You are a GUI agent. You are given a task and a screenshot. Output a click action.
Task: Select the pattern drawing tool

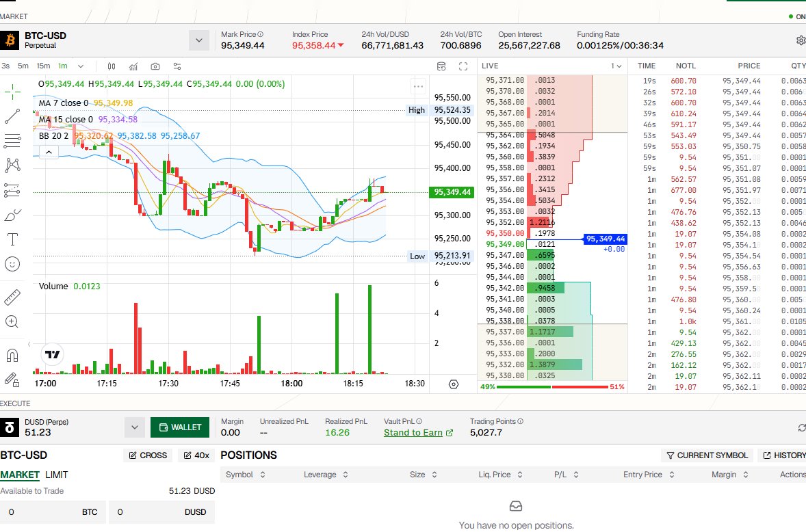click(x=12, y=165)
